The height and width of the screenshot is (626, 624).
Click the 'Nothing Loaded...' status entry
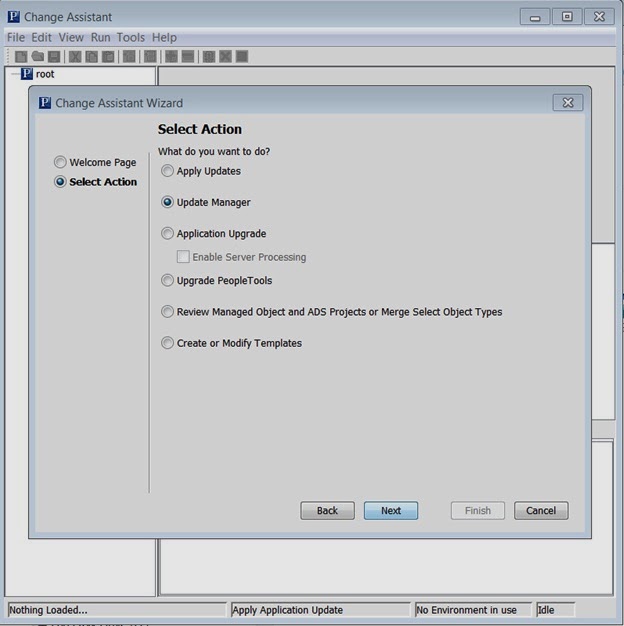[x=117, y=610]
